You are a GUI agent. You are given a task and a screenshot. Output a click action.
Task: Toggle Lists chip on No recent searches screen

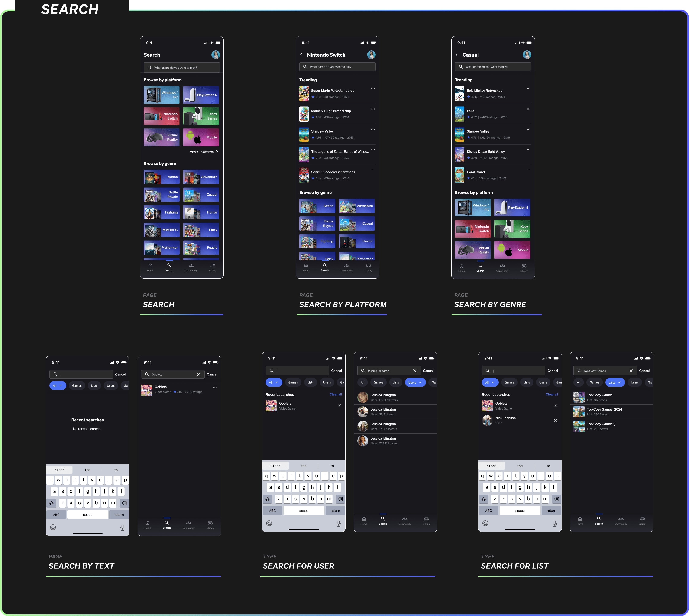(x=94, y=385)
